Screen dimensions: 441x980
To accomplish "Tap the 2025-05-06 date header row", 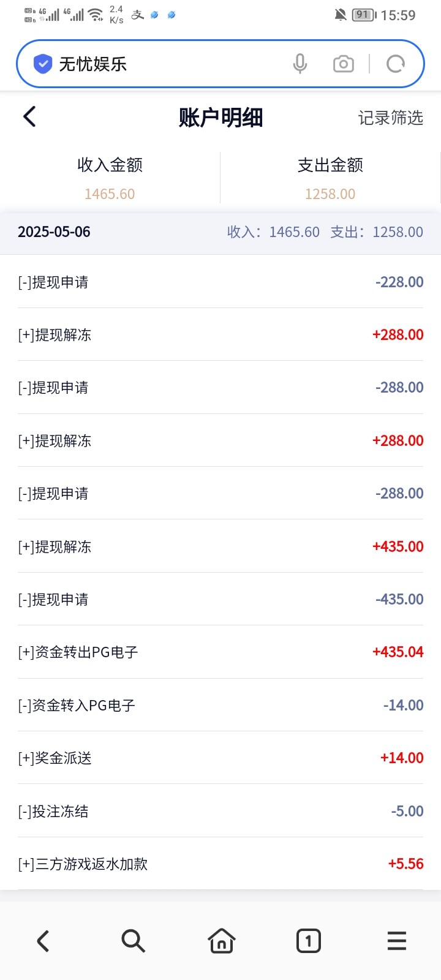I will point(221,232).
